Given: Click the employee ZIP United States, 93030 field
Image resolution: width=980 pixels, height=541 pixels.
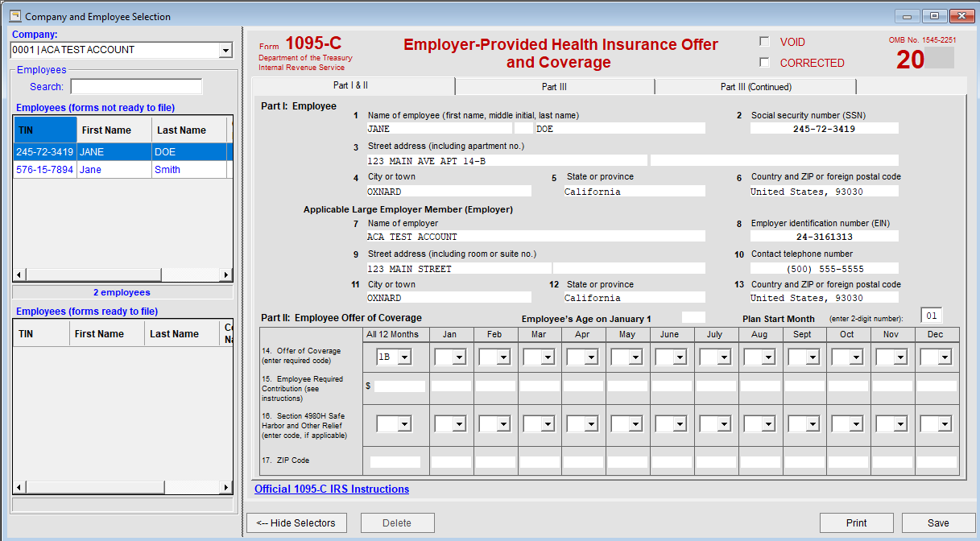Looking at the screenshot, I should (x=824, y=192).
